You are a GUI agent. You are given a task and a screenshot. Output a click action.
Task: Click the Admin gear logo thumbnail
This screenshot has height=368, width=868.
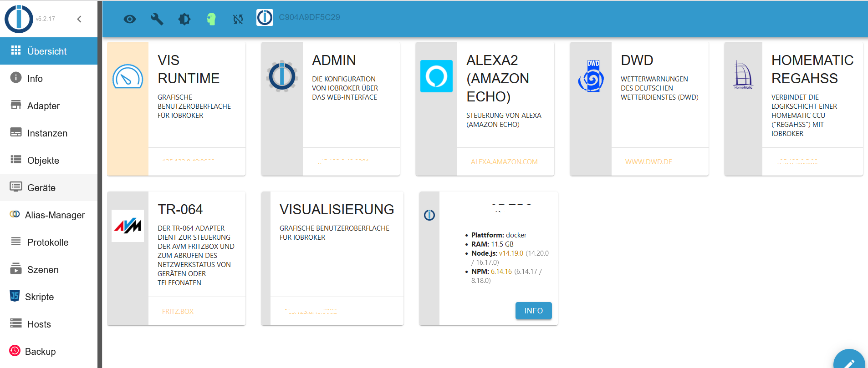[282, 76]
